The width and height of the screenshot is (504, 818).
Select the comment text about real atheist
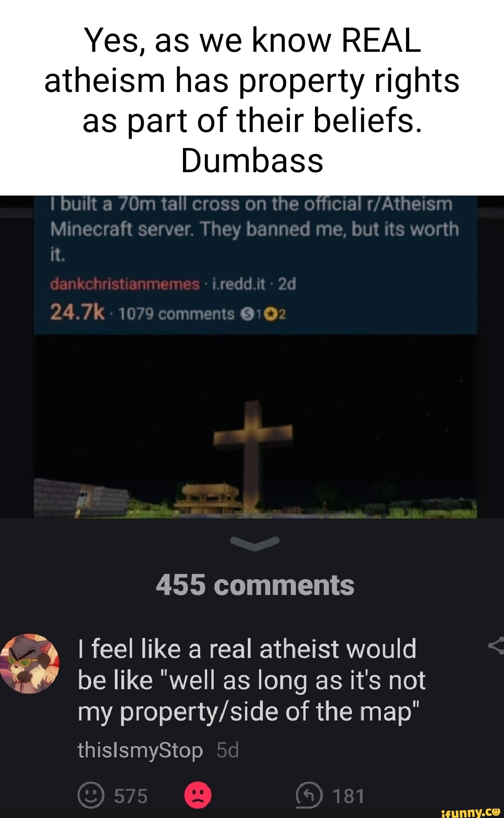[x=252, y=680]
